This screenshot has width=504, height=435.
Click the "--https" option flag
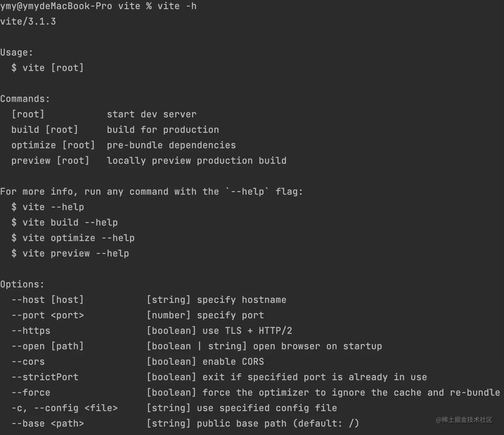pos(31,331)
